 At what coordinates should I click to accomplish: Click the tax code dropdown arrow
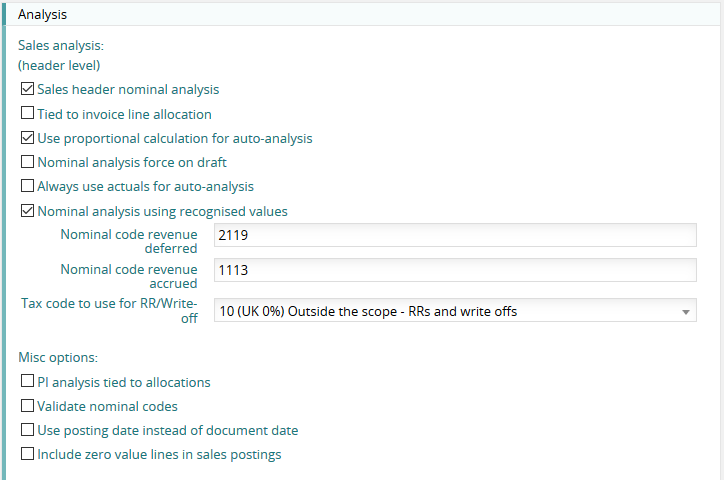(x=685, y=312)
